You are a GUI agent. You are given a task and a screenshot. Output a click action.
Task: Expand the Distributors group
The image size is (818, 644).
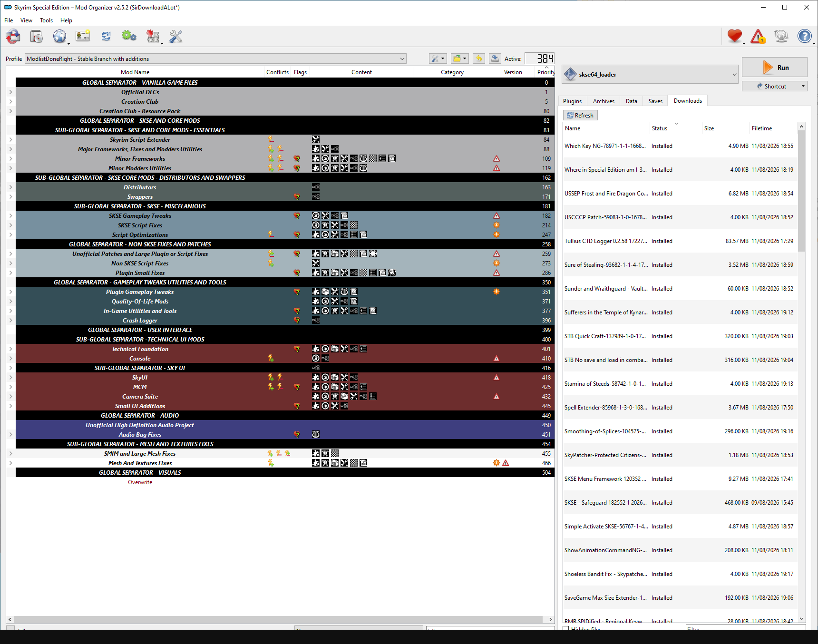(10, 187)
